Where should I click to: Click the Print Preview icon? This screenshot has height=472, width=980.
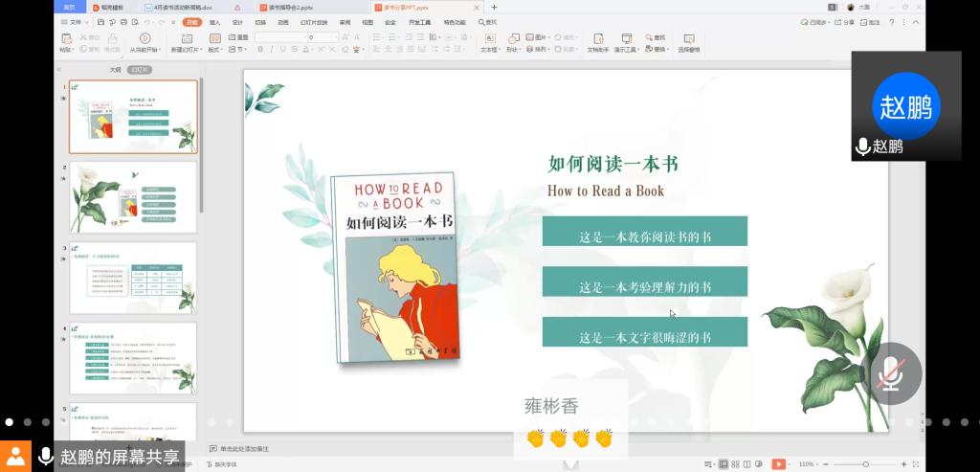coord(134,22)
